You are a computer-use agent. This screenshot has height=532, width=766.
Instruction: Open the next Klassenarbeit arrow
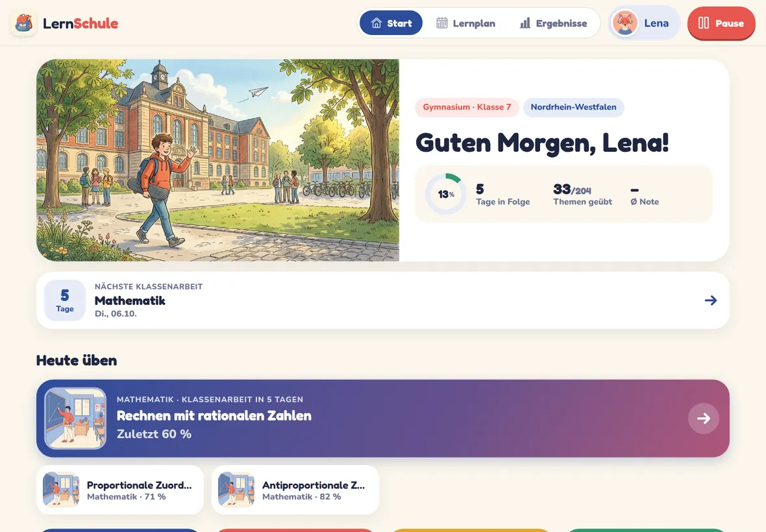[711, 300]
